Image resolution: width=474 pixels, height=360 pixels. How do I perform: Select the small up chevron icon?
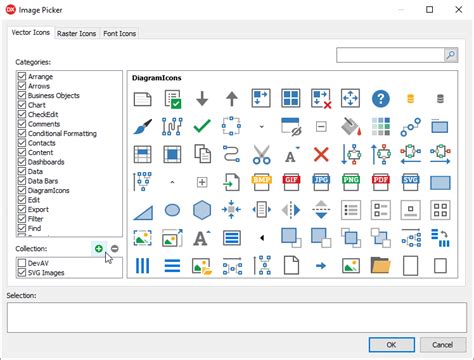coord(172,182)
